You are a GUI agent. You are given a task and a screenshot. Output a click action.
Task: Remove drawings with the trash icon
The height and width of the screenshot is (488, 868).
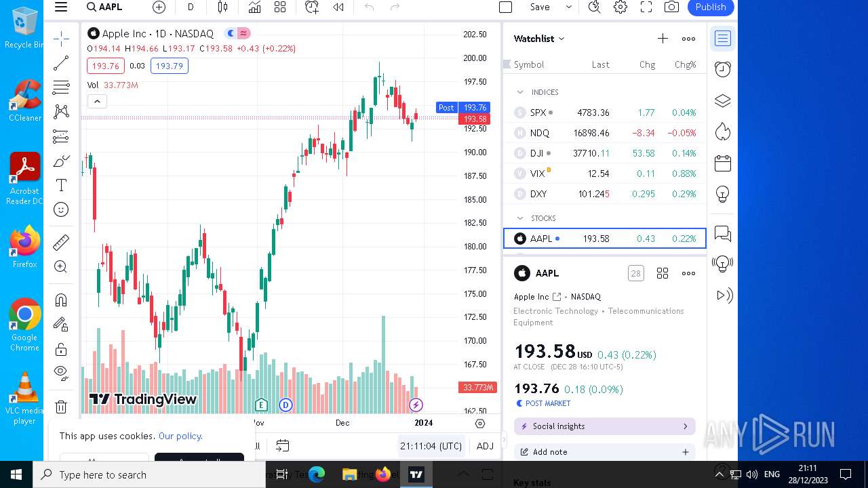tap(61, 407)
